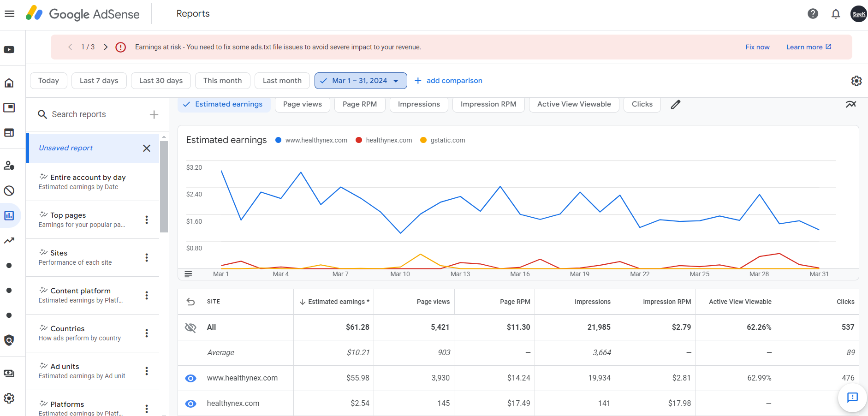The image size is (868, 416).
Task: Open the notifications bell
Action: click(836, 14)
